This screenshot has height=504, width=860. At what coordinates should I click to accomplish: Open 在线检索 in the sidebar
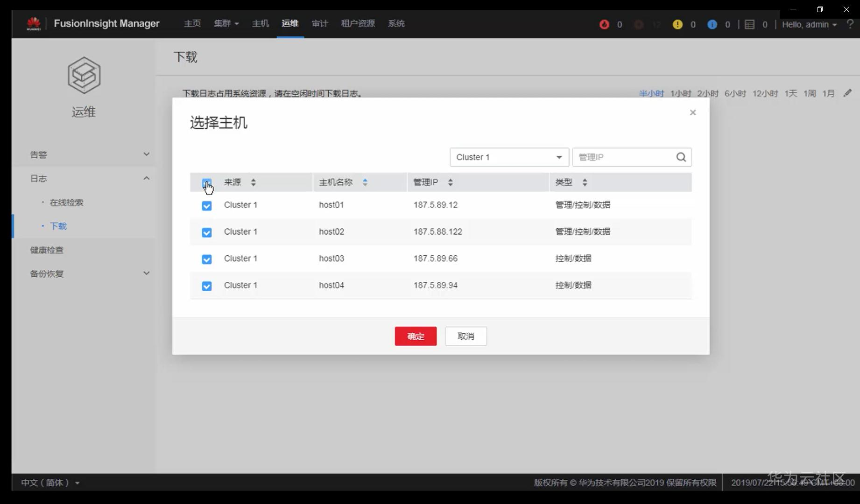click(66, 203)
